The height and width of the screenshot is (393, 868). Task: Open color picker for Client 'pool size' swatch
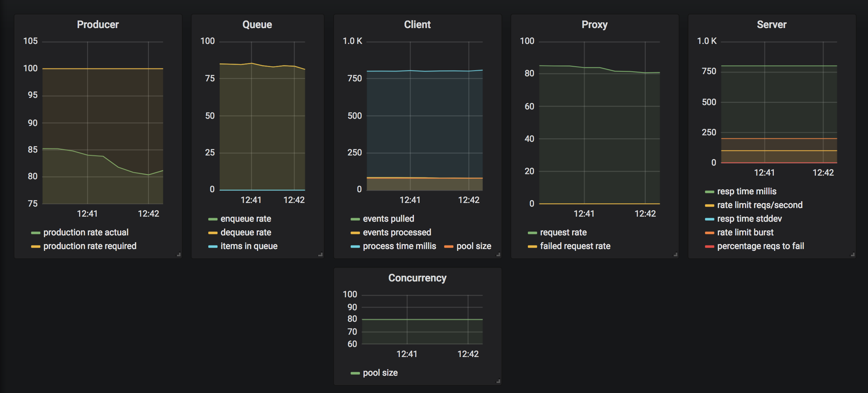click(x=449, y=247)
